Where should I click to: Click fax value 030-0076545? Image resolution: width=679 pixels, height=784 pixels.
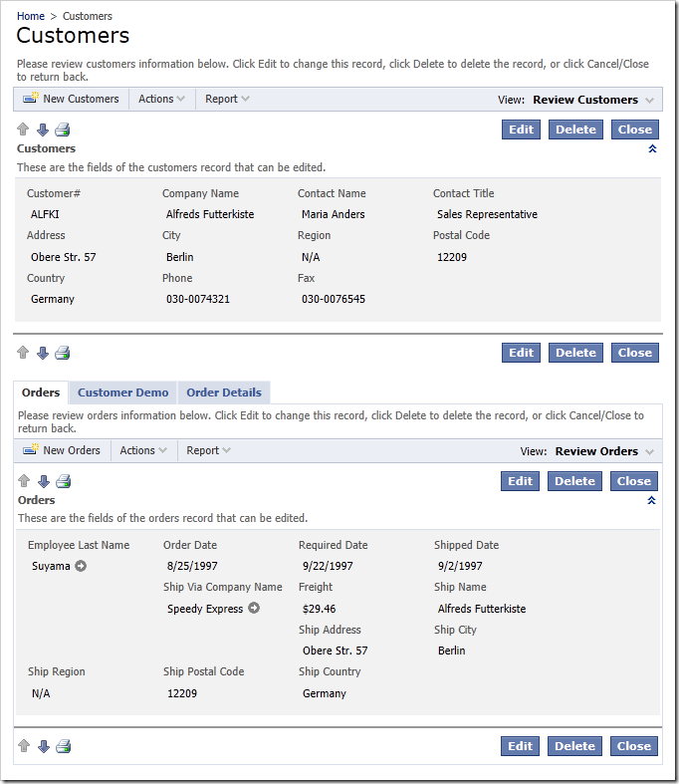point(334,299)
